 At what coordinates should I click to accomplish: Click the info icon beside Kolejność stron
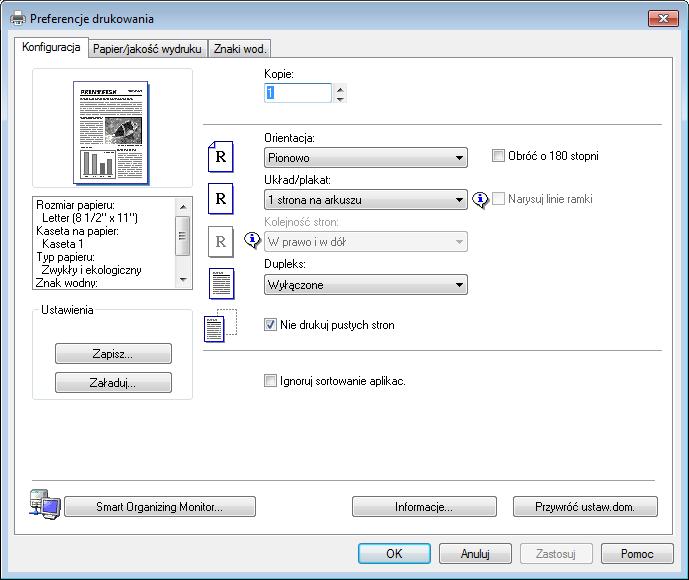(252, 240)
